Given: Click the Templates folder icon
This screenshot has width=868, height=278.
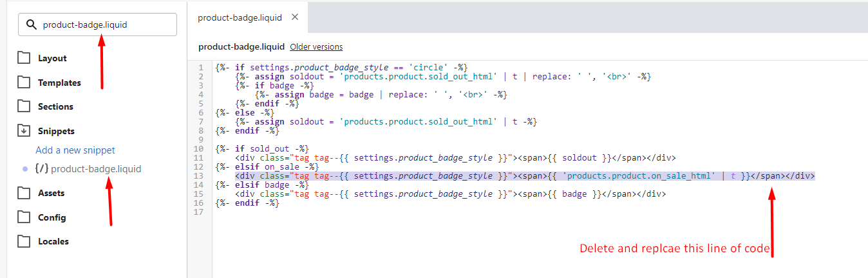Looking at the screenshot, I should click(x=24, y=82).
